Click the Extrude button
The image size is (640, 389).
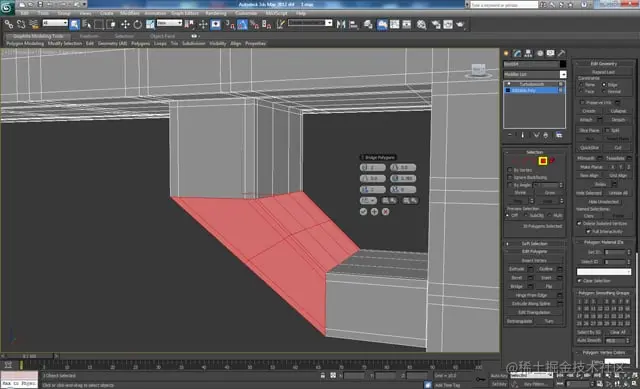[x=516, y=269]
